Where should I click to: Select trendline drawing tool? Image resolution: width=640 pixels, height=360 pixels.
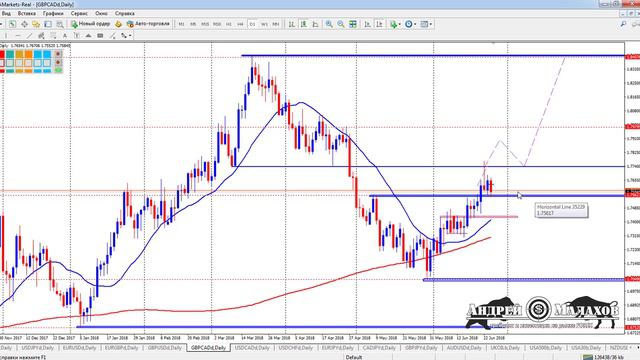pos(29,36)
